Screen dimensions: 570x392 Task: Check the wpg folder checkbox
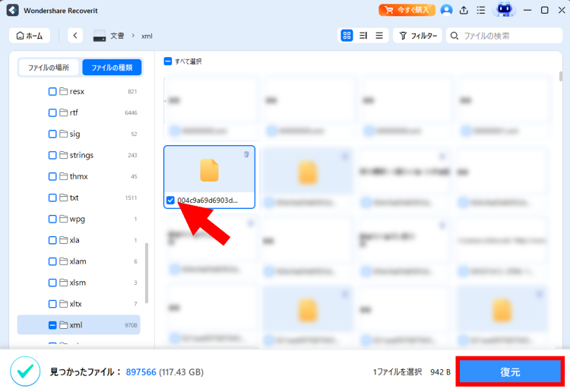(x=52, y=219)
